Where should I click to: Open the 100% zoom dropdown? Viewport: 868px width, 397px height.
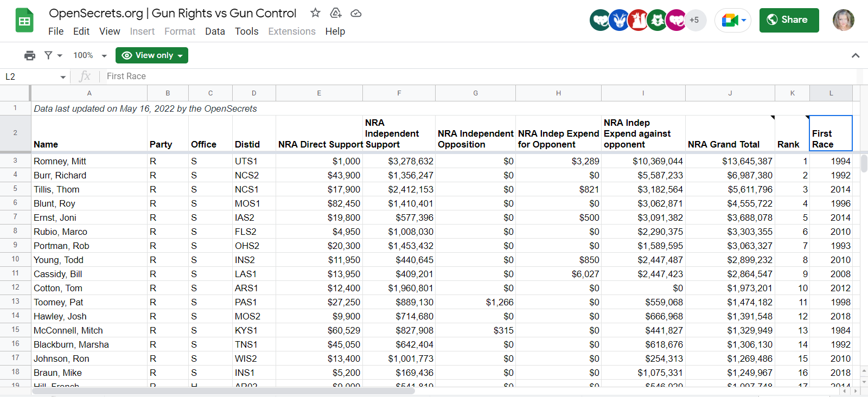[x=90, y=55]
